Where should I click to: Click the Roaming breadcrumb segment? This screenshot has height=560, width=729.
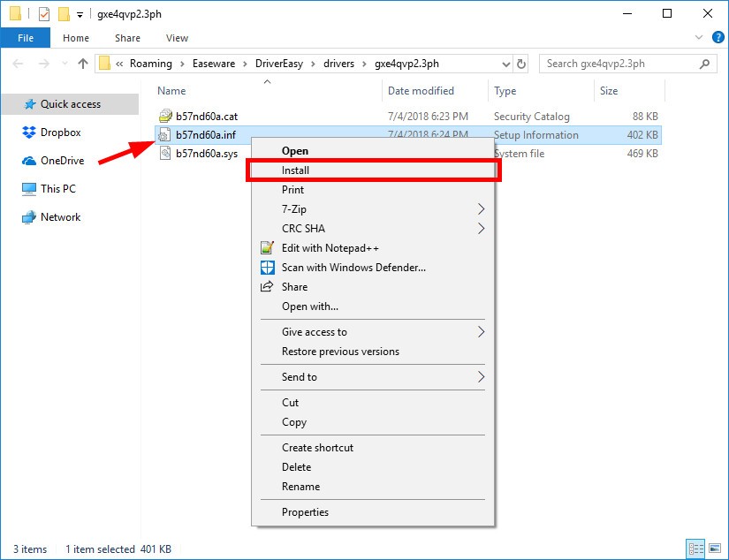click(150, 64)
